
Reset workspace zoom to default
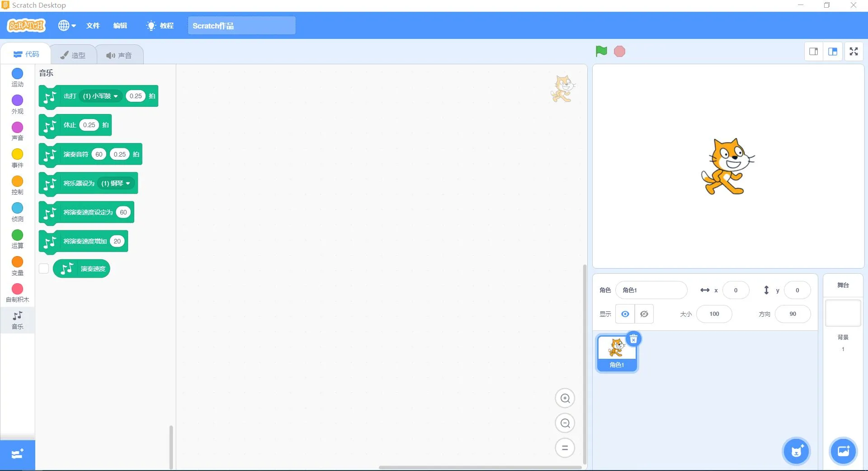tap(565, 448)
